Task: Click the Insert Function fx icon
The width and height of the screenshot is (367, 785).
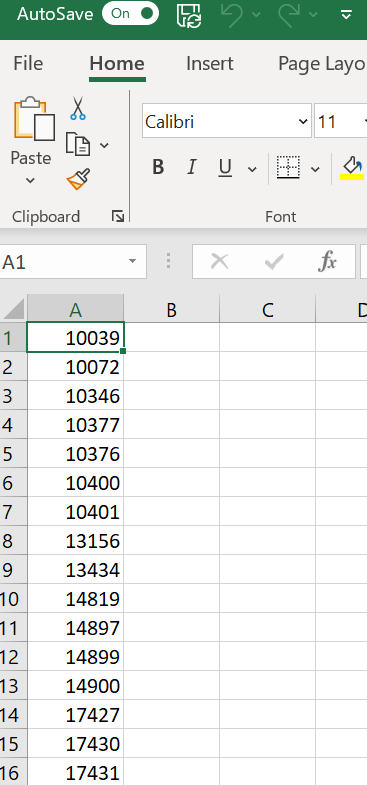Action: [x=327, y=261]
